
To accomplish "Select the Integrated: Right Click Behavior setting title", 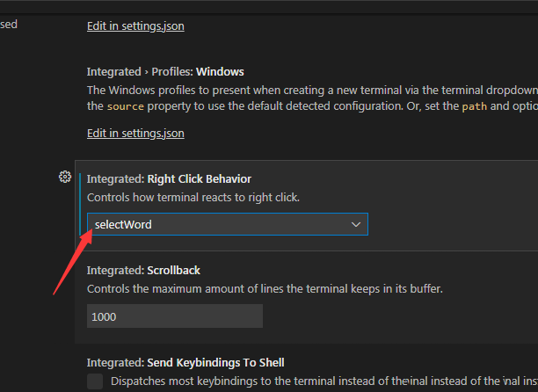I will (x=168, y=178).
